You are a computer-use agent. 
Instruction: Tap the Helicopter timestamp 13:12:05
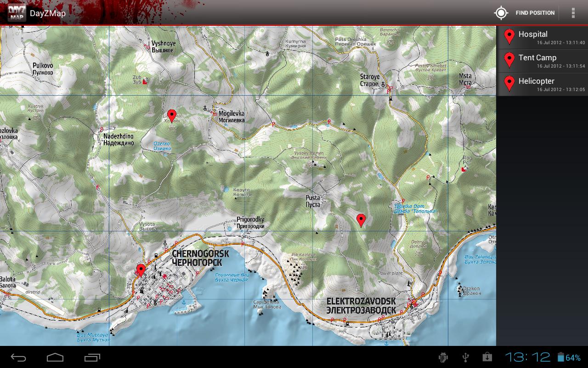561,90
